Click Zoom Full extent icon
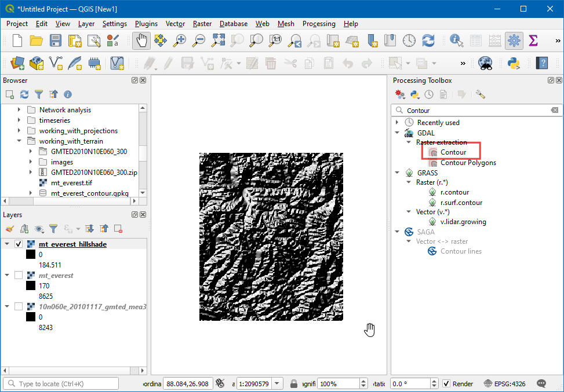 [218, 41]
